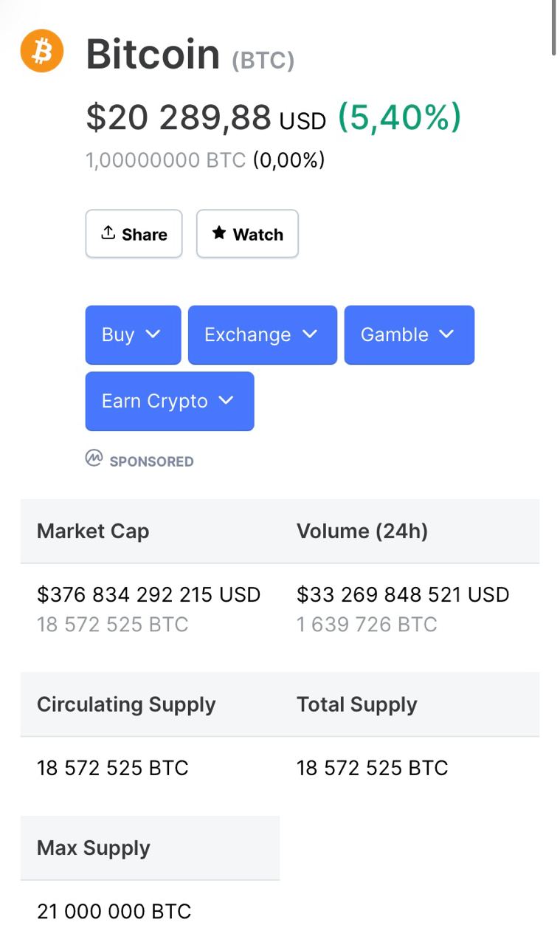The width and height of the screenshot is (560, 945).
Task: Click the chevron on the Buy button
Action: click(153, 334)
